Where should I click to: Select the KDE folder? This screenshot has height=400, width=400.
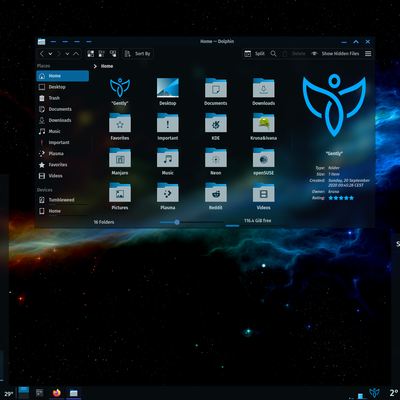(216, 123)
